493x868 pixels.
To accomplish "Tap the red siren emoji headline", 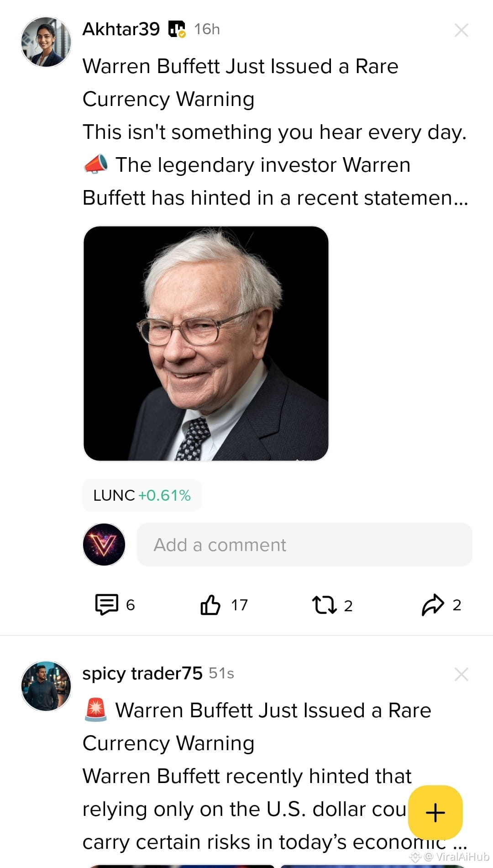I will coord(96,710).
